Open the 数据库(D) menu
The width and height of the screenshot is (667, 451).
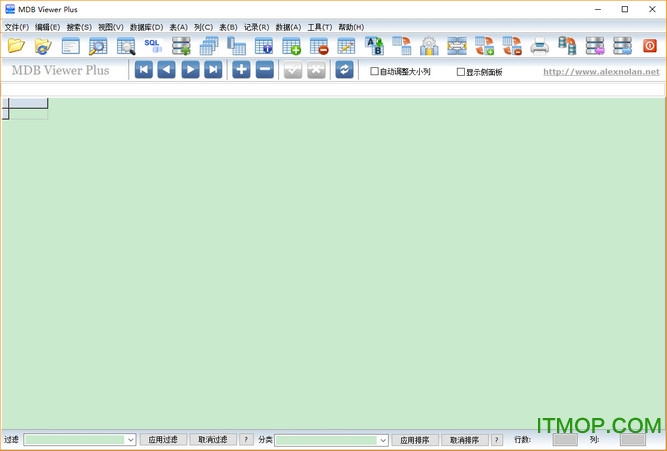tap(146, 27)
